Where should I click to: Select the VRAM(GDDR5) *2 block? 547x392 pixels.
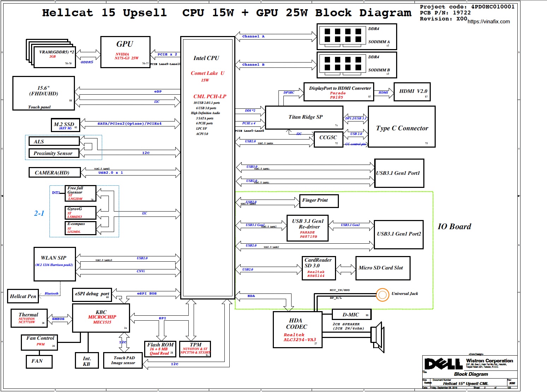tap(54, 57)
